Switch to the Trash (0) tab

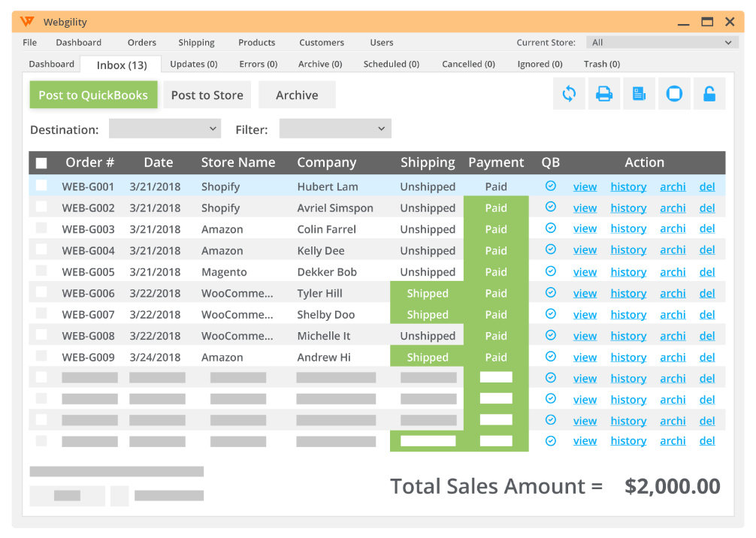point(602,64)
